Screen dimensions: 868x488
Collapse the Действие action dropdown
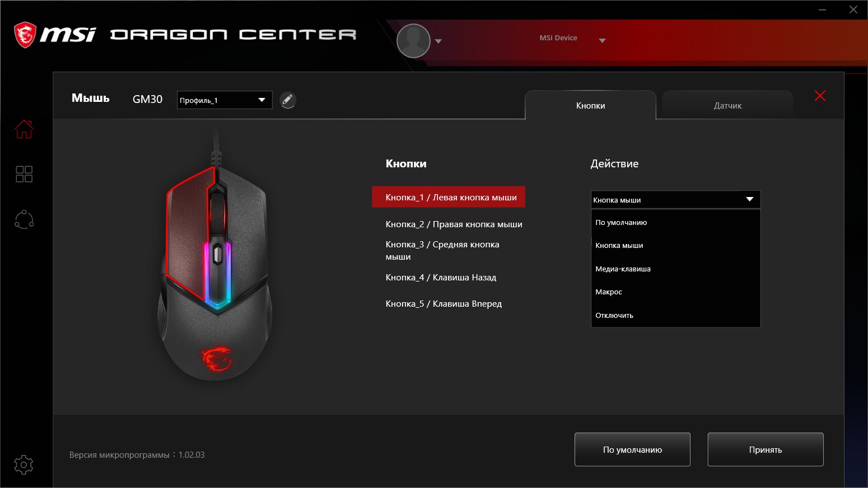pyautogui.click(x=676, y=200)
